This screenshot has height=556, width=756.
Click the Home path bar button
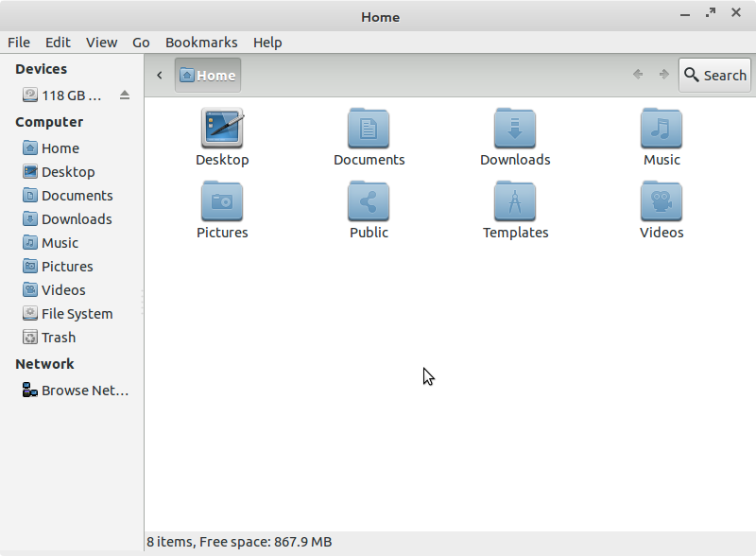(208, 75)
